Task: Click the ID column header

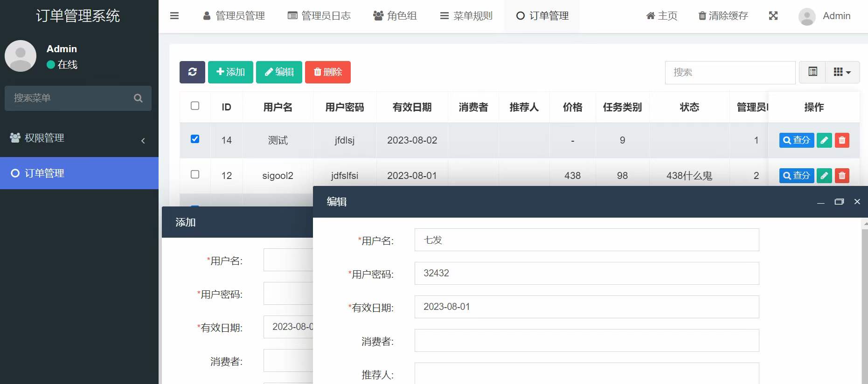Action: tap(227, 107)
